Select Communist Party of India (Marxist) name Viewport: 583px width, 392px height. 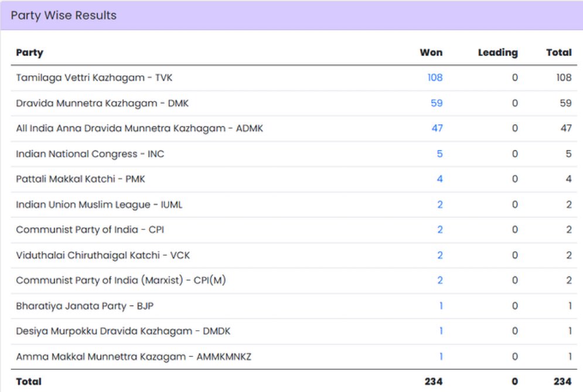pos(121,281)
